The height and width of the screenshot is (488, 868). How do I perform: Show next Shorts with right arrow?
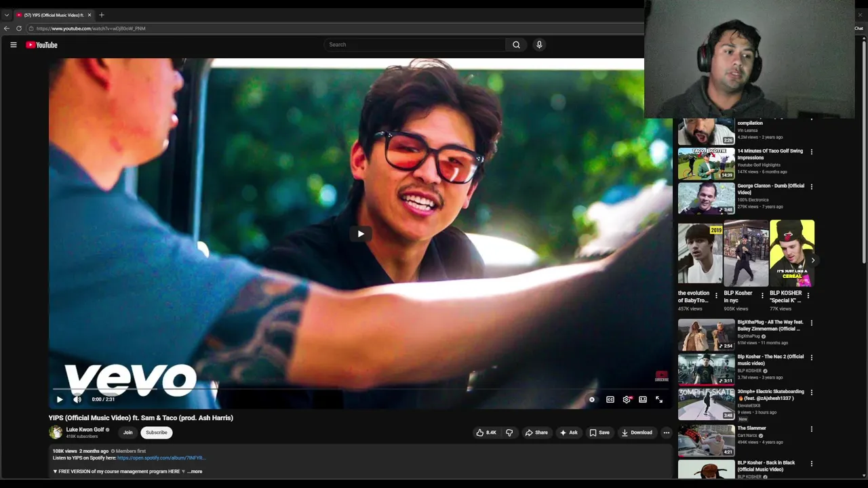812,260
